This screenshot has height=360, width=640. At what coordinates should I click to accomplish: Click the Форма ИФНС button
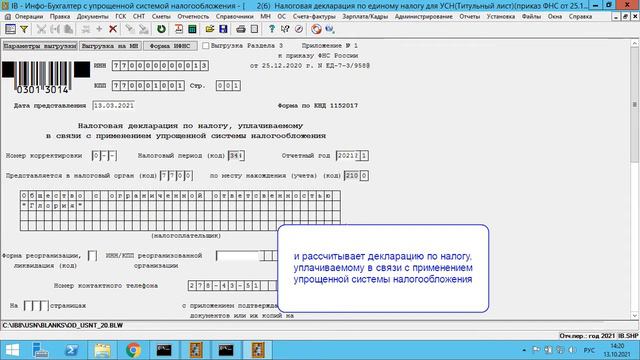pyautogui.click(x=170, y=46)
